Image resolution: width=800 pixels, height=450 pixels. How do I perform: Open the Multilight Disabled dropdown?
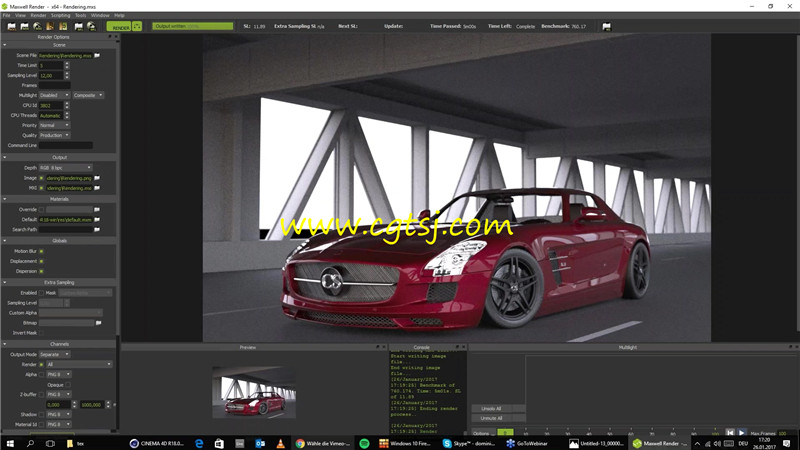pyautogui.click(x=54, y=95)
